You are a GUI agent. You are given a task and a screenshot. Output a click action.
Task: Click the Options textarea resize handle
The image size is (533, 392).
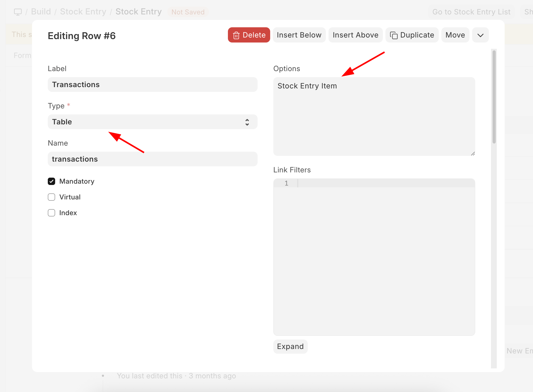coord(473,153)
